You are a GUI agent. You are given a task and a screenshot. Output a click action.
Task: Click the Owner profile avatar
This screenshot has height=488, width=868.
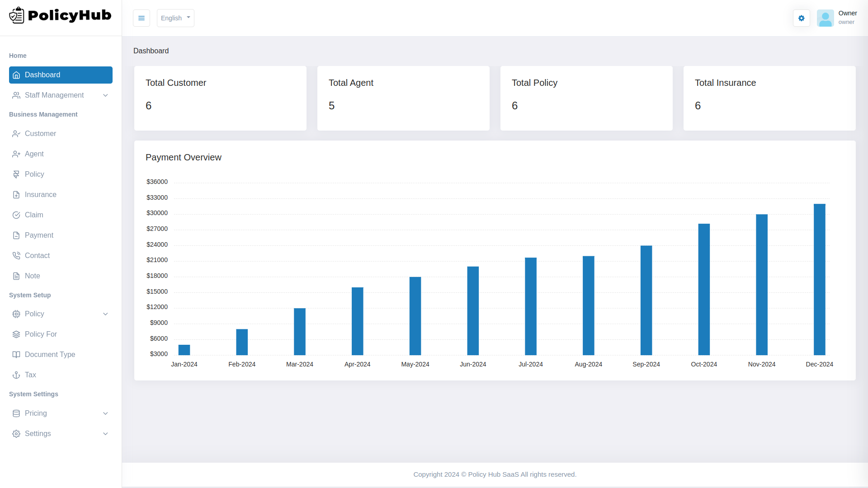(x=826, y=18)
